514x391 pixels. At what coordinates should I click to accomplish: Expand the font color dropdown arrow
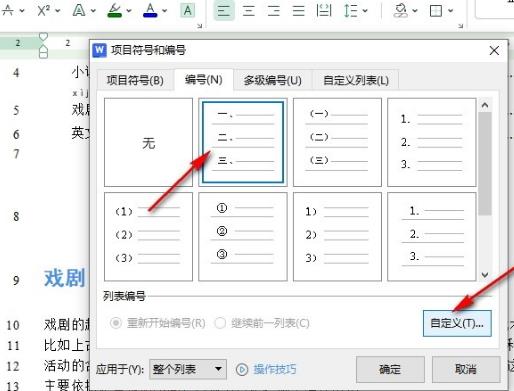[164, 11]
